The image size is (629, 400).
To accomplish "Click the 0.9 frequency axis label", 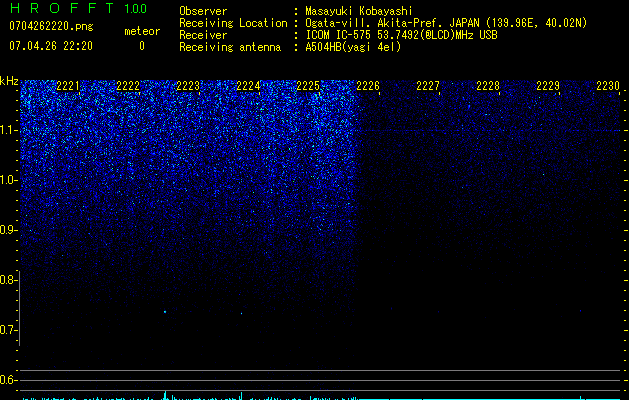I will pyautogui.click(x=8, y=230).
